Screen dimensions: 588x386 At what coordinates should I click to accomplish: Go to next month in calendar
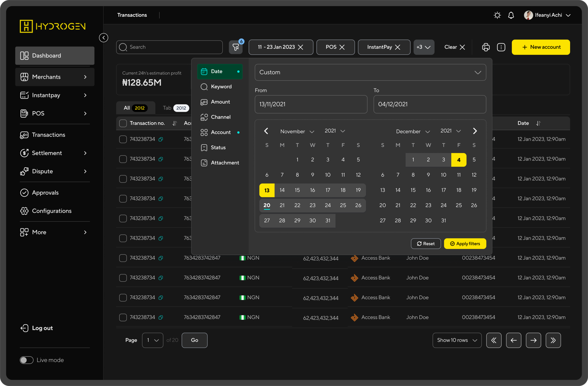pos(475,131)
